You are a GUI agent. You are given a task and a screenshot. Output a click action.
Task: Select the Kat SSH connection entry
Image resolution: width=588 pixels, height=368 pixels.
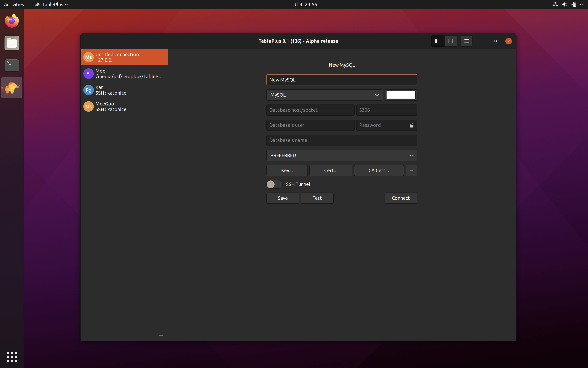click(124, 90)
